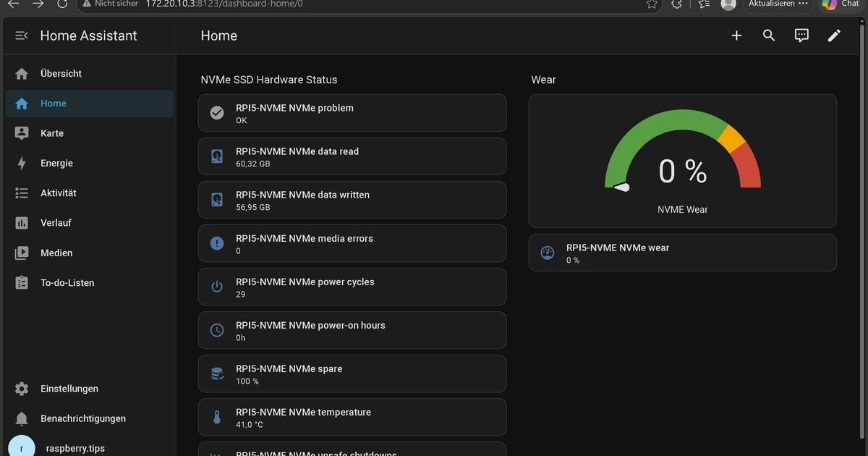Viewport: 868px width, 456px height.
Task: Click the gauge icon on NVMe wear tile
Action: pos(548,253)
